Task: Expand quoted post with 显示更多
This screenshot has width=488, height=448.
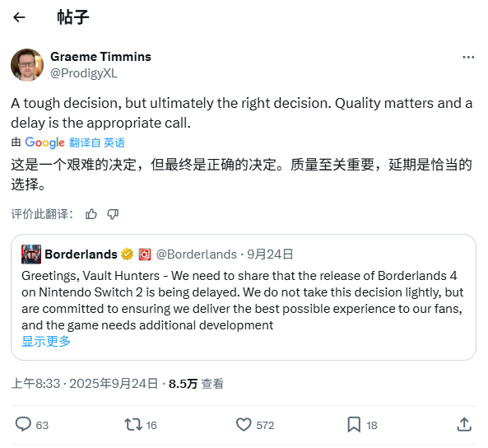Action: [46, 342]
